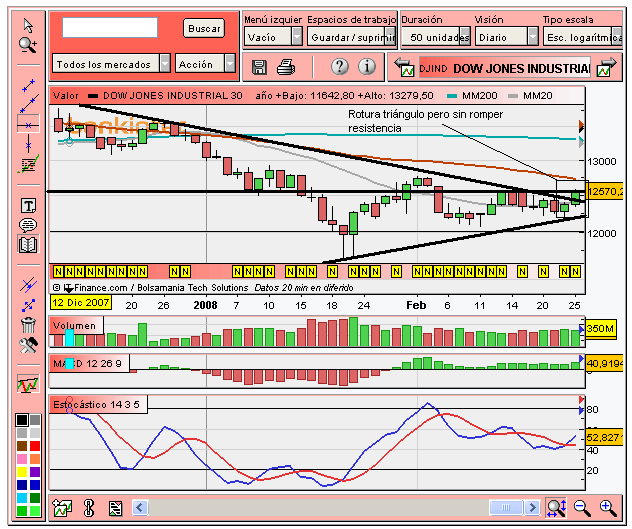Click the '350M' volume value label
This screenshot has height=529, width=632.
click(601, 329)
